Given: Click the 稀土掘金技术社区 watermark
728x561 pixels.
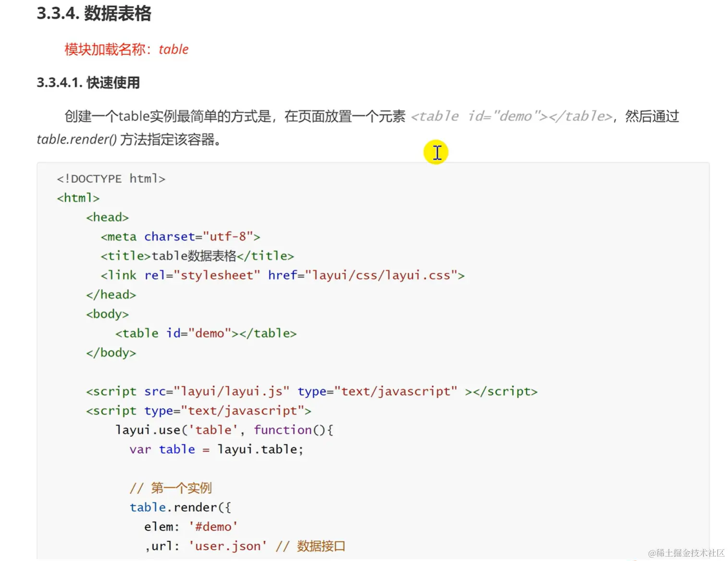Looking at the screenshot, I should tap(686, 553).
